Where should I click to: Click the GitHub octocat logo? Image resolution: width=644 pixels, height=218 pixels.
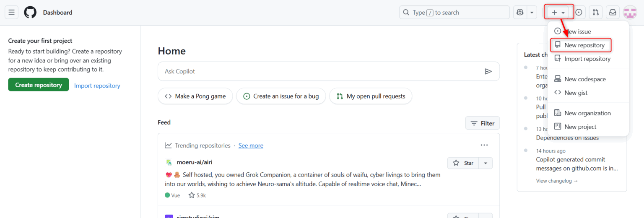(30, 13)
